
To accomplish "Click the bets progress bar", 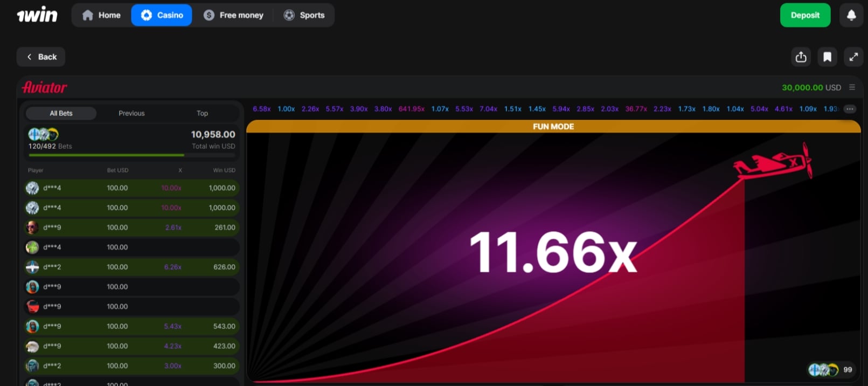I will [131, 155].
